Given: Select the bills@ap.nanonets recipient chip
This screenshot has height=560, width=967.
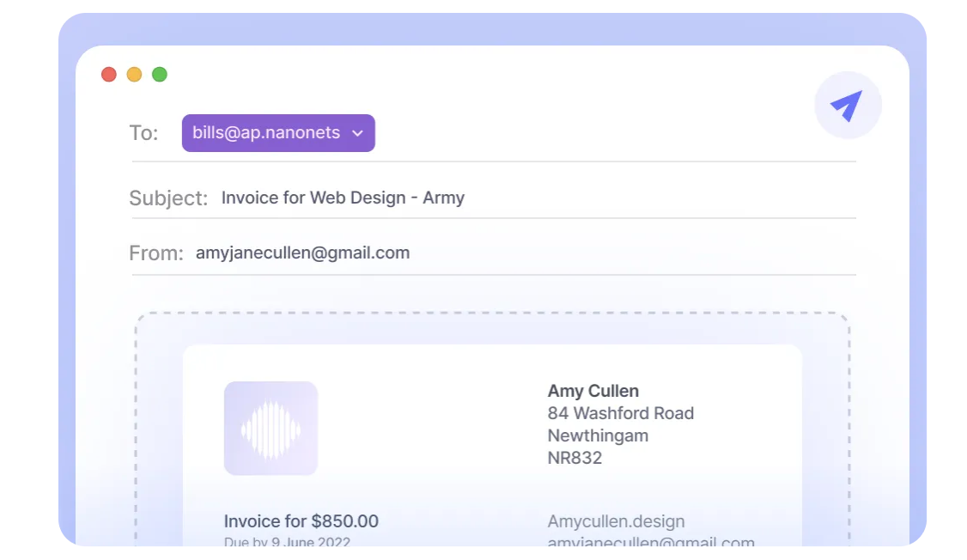Looking at the screenshot, I should (x=266, y=133).
